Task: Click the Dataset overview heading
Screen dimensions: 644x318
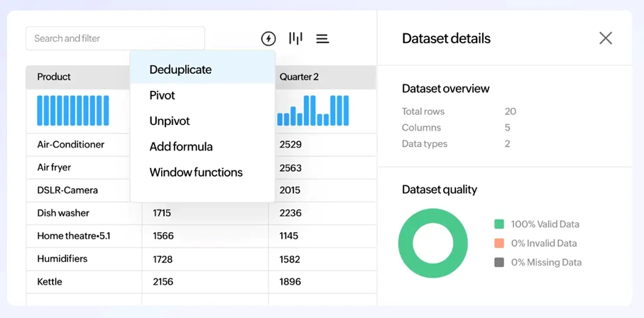Action: point(446,88)
